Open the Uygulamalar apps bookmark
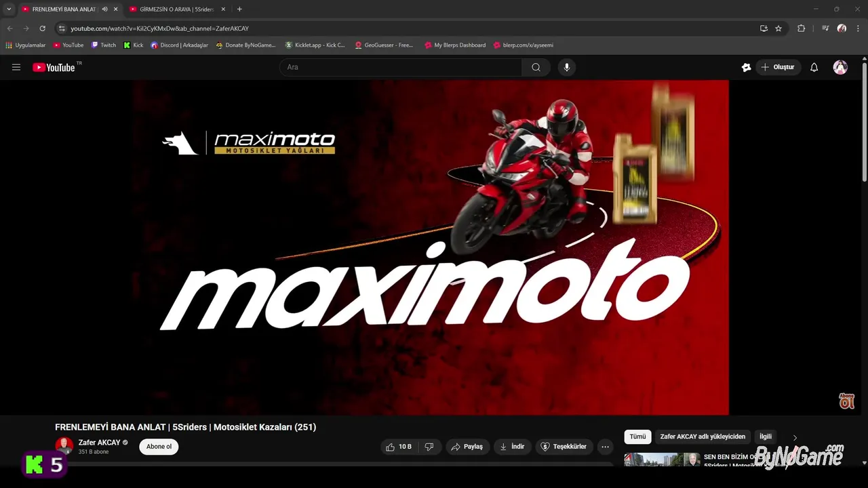 (x=26, y=45)
